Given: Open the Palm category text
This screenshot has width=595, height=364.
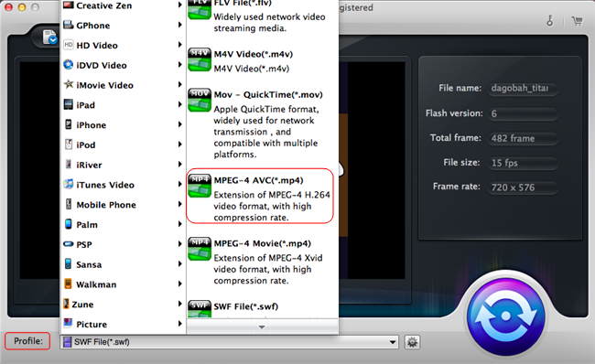Looking at the screenshot, I should tap(87, 225).
